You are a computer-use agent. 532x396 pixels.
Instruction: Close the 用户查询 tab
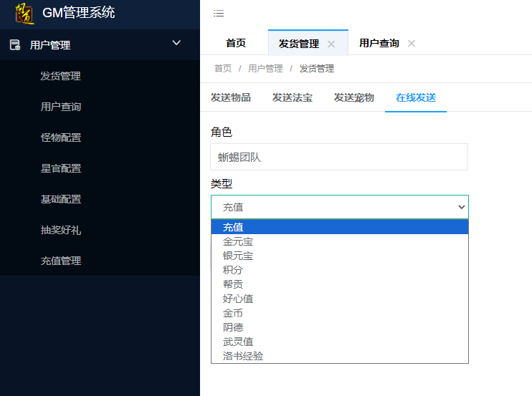pos(412,44)
